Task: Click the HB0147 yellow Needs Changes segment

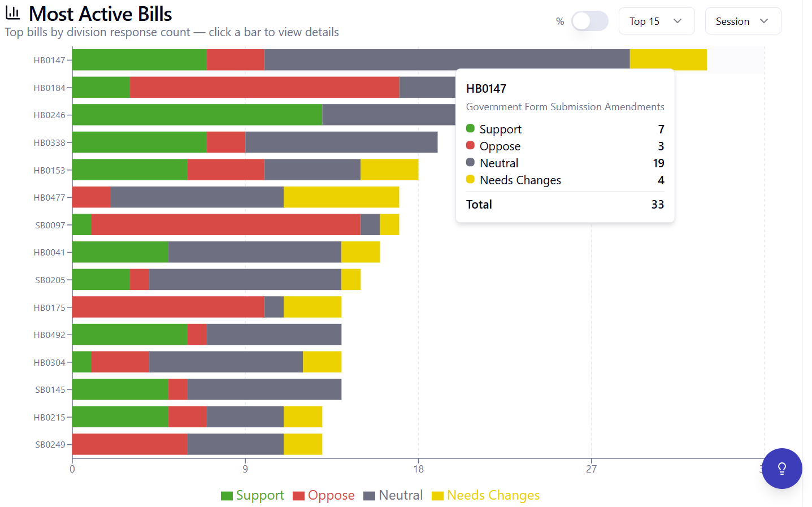Action: 668,60
